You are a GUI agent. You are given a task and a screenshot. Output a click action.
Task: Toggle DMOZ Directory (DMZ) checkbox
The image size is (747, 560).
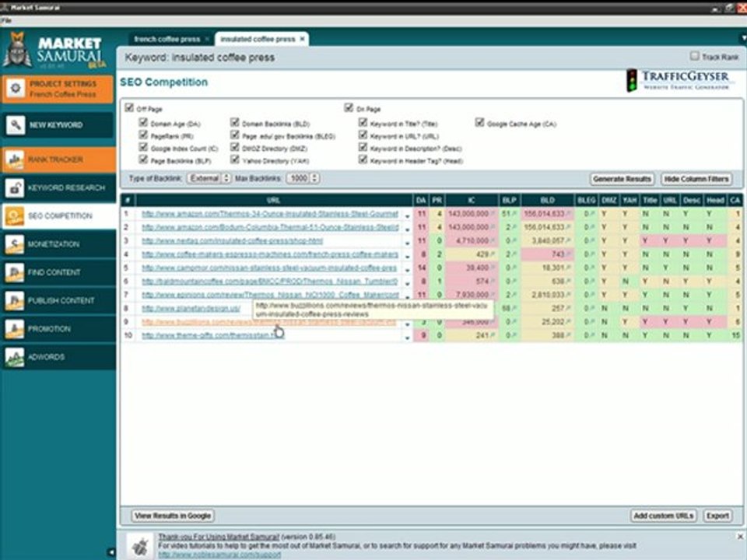click(x=234, y=147)
